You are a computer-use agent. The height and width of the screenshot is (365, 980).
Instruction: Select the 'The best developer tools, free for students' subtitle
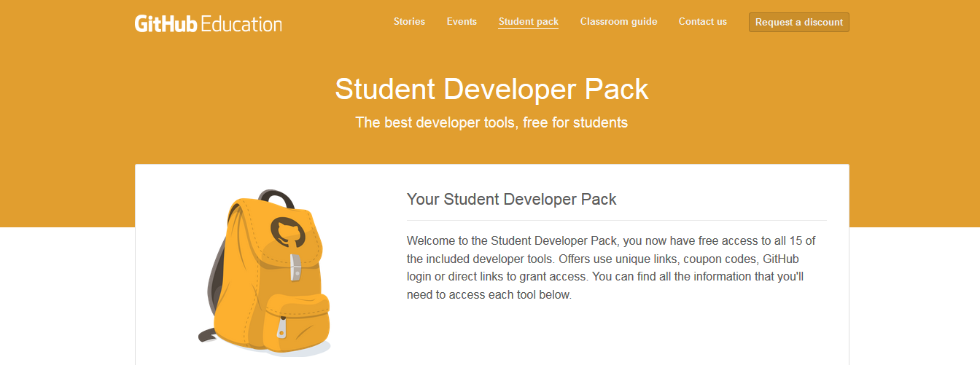point(491,122)
